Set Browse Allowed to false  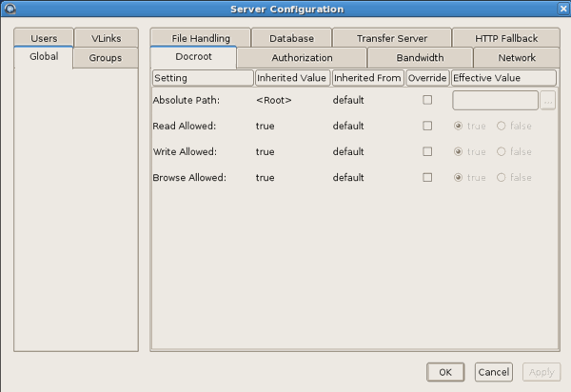514,178
